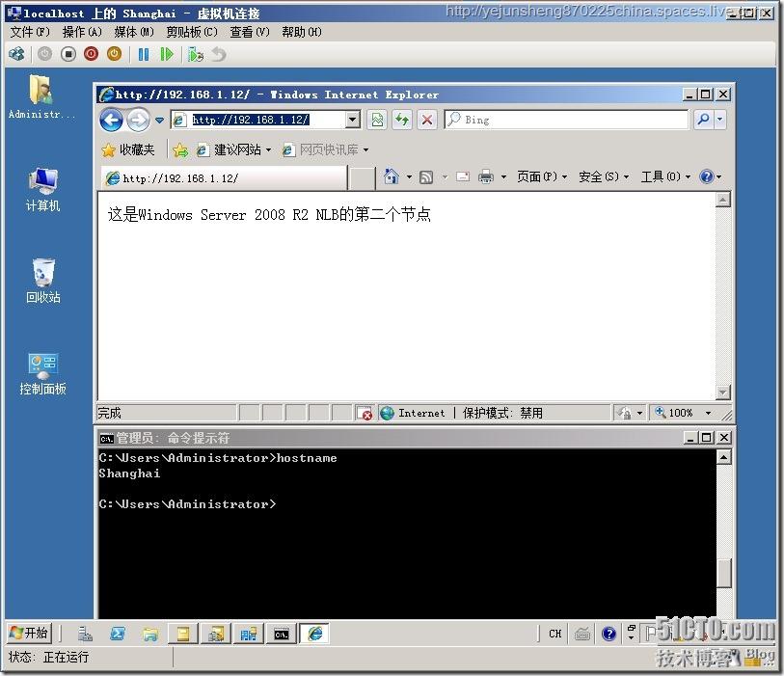Expand the Print dropdown arrow

pos(503,176)
